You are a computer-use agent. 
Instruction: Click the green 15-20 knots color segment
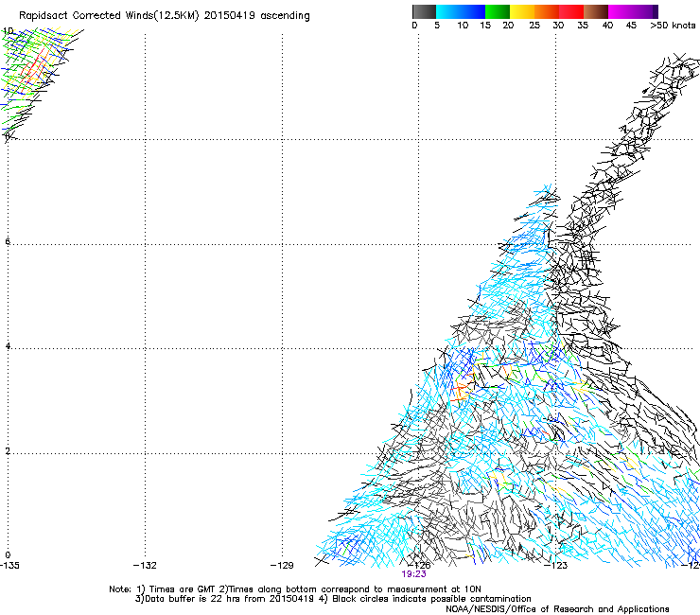[498, 11]
